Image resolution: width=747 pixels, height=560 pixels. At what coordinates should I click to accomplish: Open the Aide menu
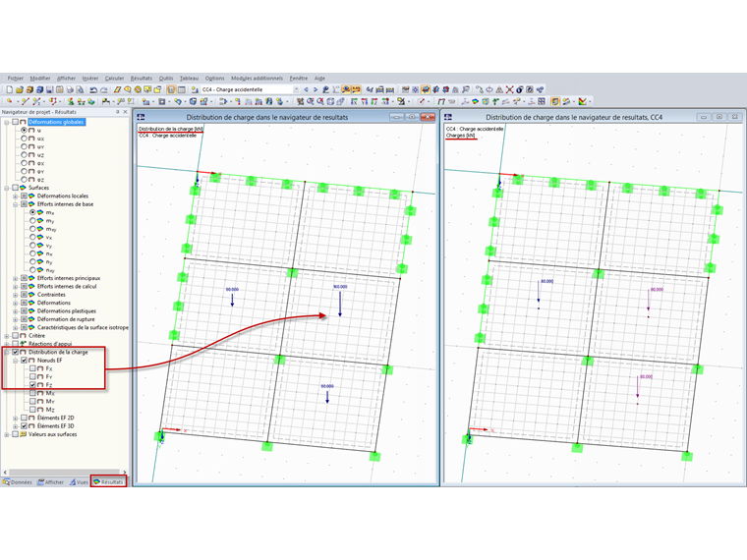[x=319, y=78]
